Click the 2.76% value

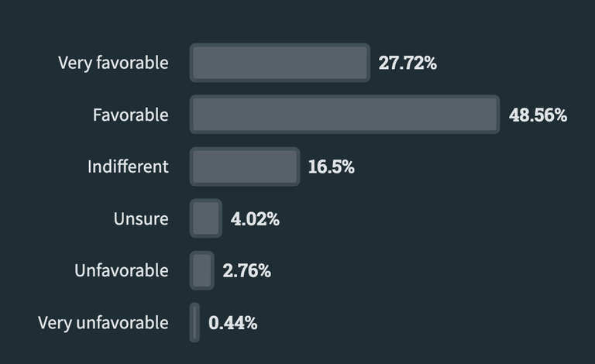(x=246, y=271)
